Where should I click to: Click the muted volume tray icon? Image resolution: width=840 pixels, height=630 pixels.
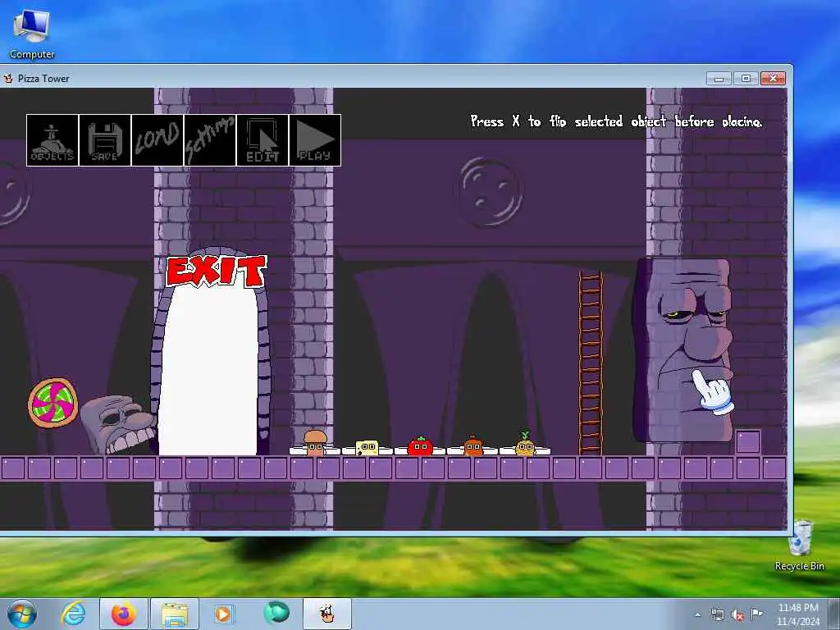[737, 614]
